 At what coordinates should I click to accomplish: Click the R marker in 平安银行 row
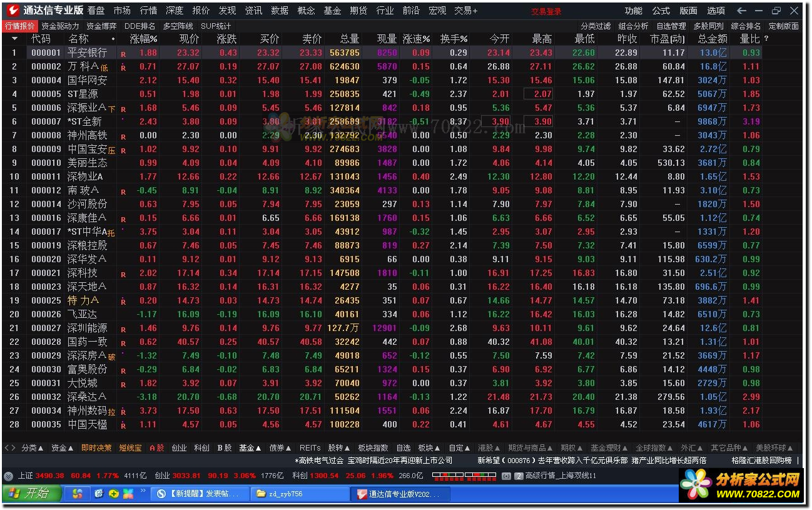click(x=123, y=54)
